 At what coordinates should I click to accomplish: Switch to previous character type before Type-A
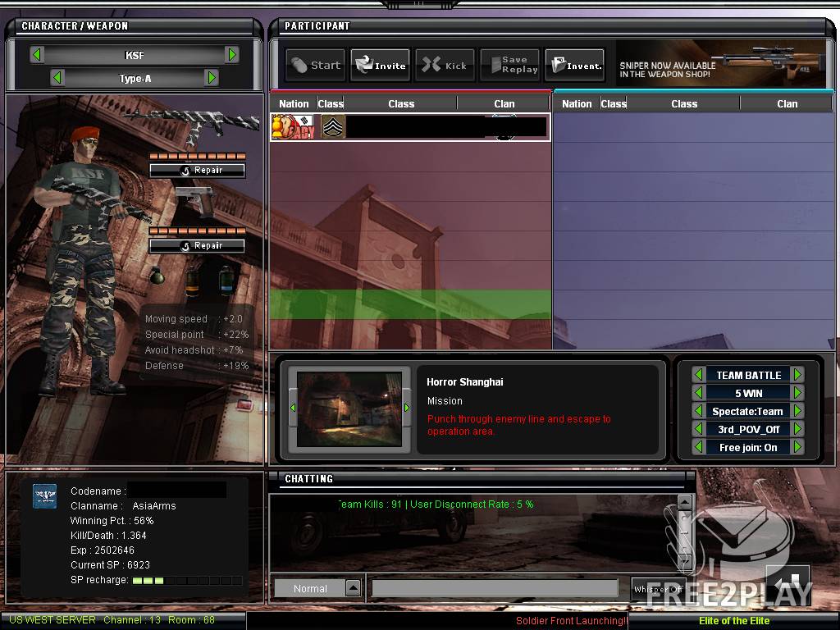click(x=57, y=78)
